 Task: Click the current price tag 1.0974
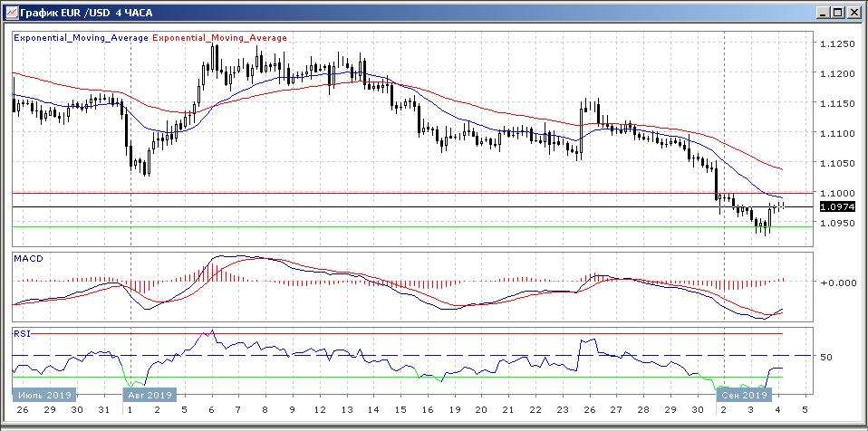[x=836, y=207]
